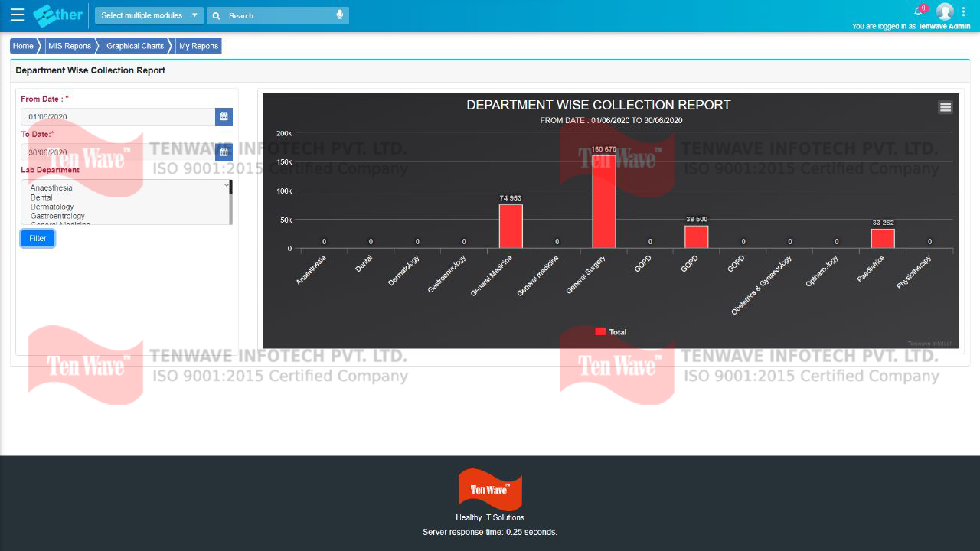Click the Filter button
The height and width of the screenshot is (551, 980).
coord(37,238)
